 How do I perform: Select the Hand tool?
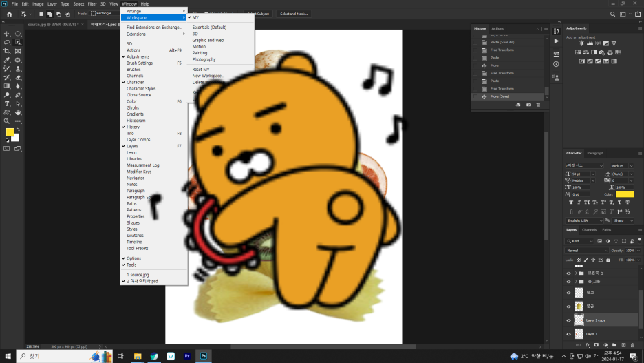(x=18, y=112)
